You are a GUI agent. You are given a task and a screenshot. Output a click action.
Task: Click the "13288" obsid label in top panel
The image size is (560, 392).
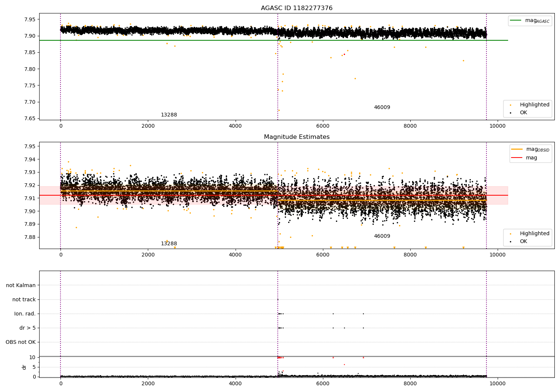pyautogui.click(x=169, y=115)
